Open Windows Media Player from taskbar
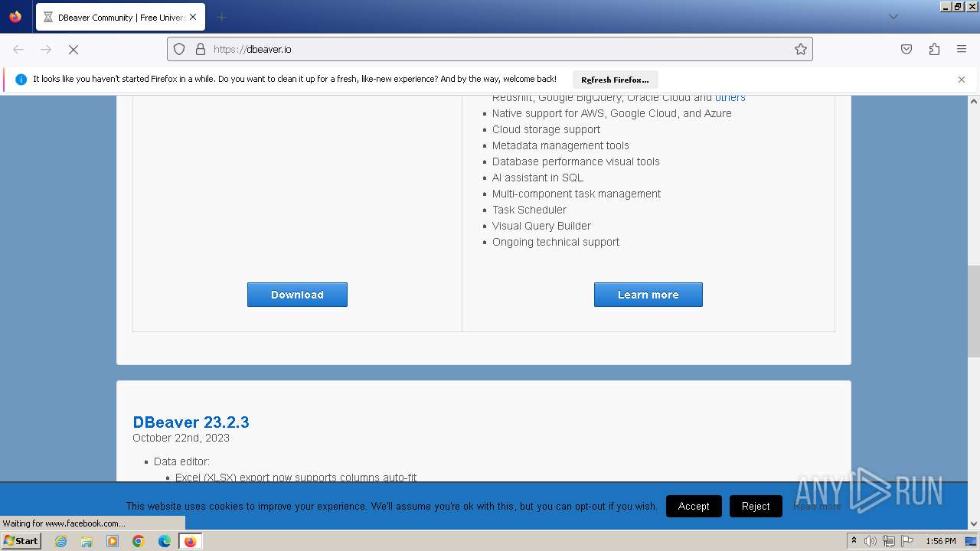 click(113, 541)
